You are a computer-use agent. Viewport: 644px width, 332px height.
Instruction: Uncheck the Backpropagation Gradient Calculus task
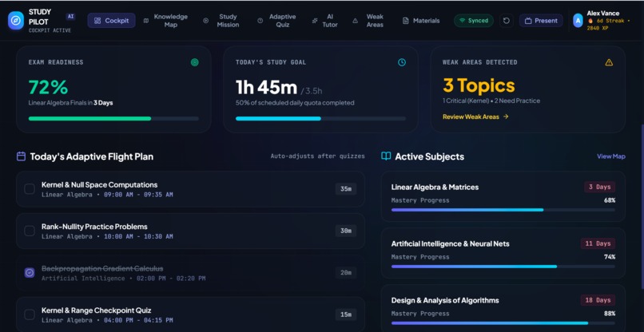click(x=29, y=273)
